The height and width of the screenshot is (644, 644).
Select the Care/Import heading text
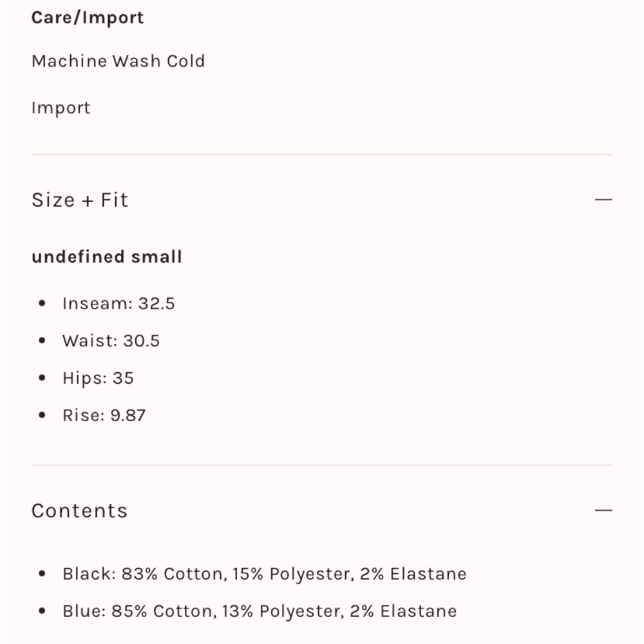tap(88, 17)
